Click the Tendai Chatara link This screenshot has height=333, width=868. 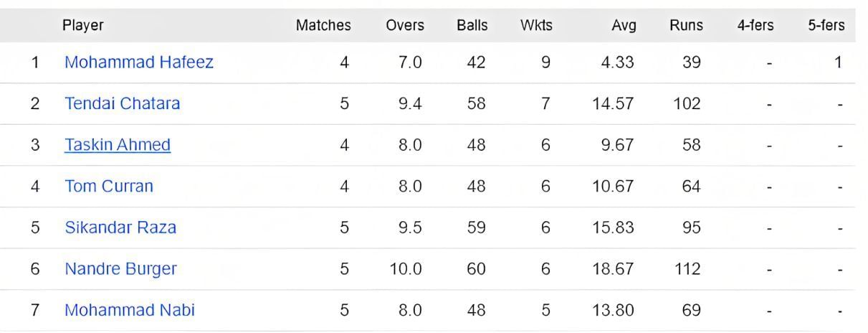(x=123, y=103)
